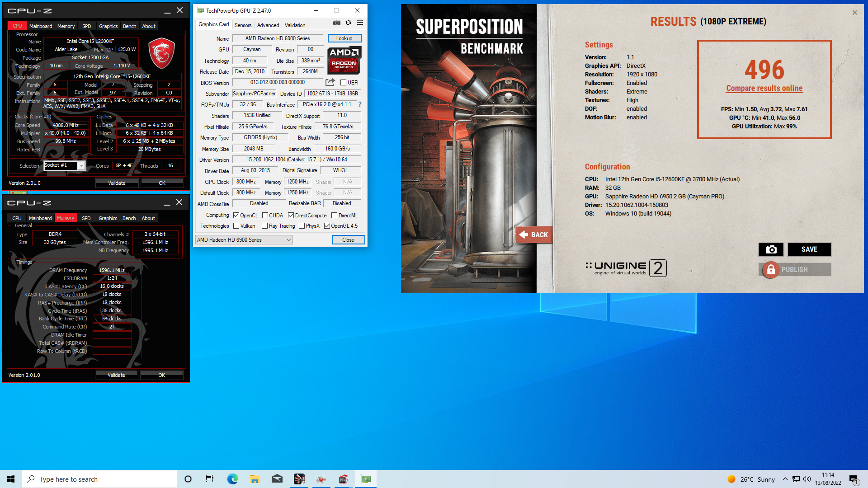Click the Memory Size 2048 MB value
Viewport: 868px width, 488px height.
(x=254, y=149)
